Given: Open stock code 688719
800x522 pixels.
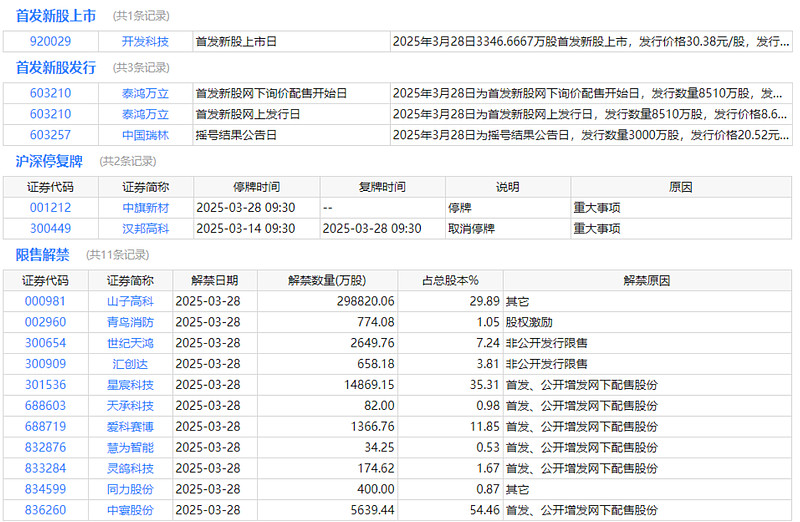Looking at the screenshot, I should [x=45, y=427].
